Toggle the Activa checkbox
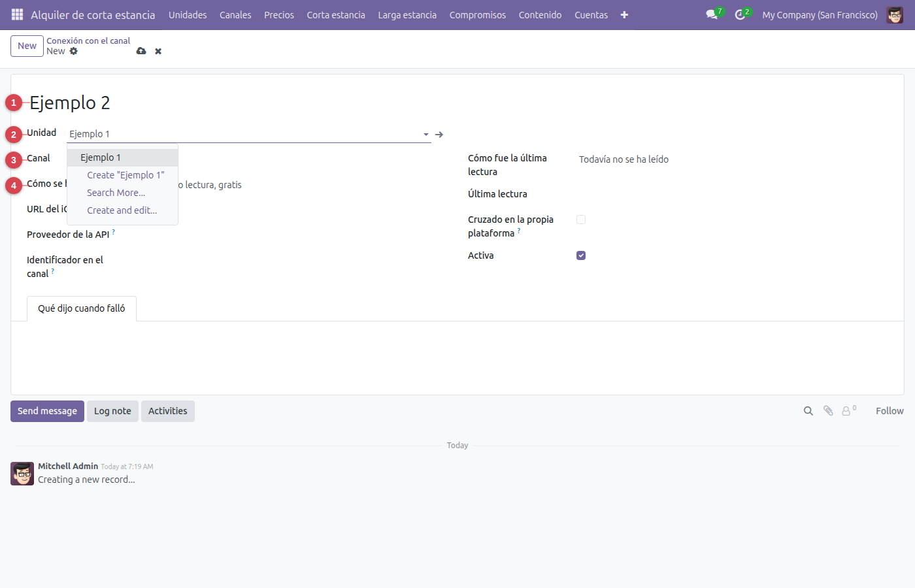The height and width of the screenshot is (588, 915). click(581, 255)
